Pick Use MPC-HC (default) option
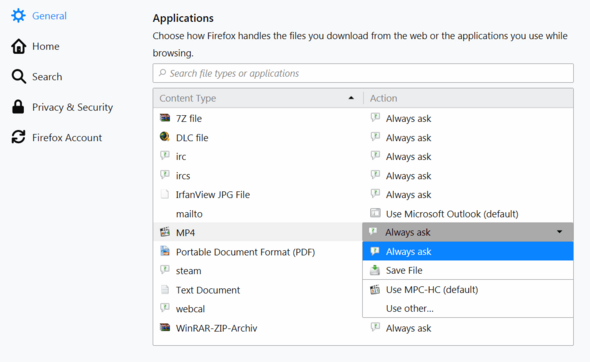Viewport: 590px width, 362px height. click(468, 289)
